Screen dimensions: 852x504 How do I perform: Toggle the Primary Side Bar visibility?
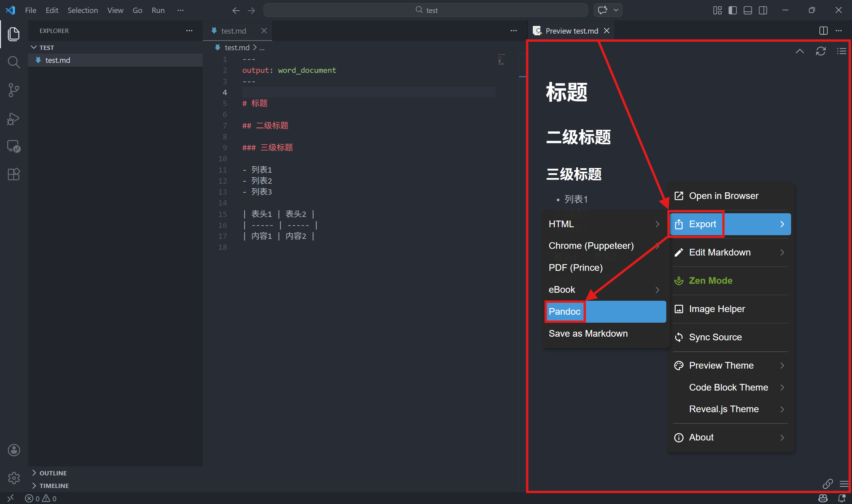(x=732, y=10)
